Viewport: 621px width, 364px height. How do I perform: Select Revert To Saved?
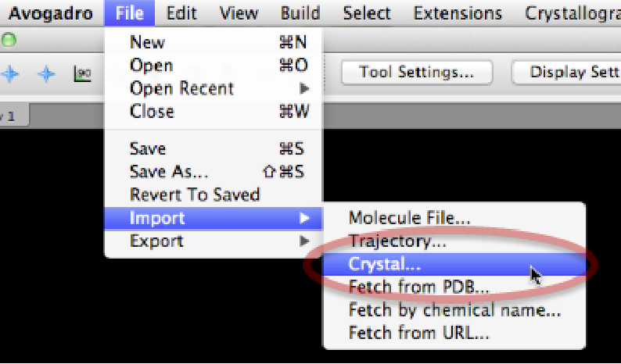click(x=194, y=194)
